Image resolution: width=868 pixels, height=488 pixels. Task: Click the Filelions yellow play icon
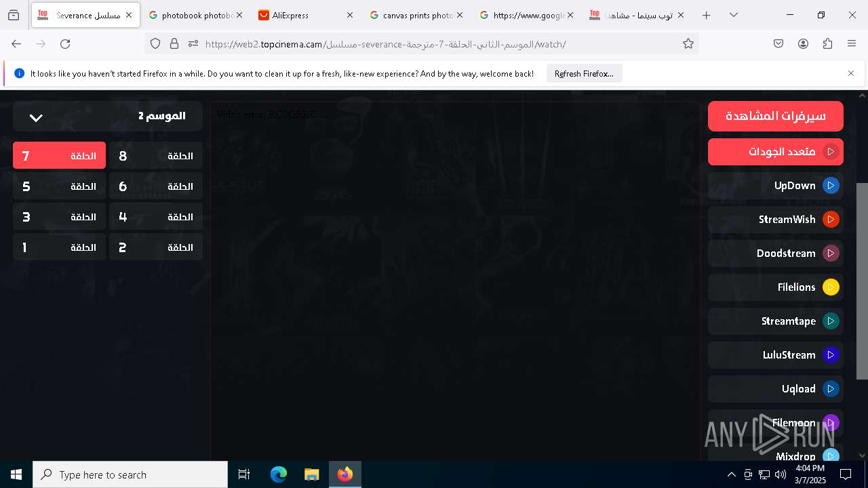tap(831, 287)
